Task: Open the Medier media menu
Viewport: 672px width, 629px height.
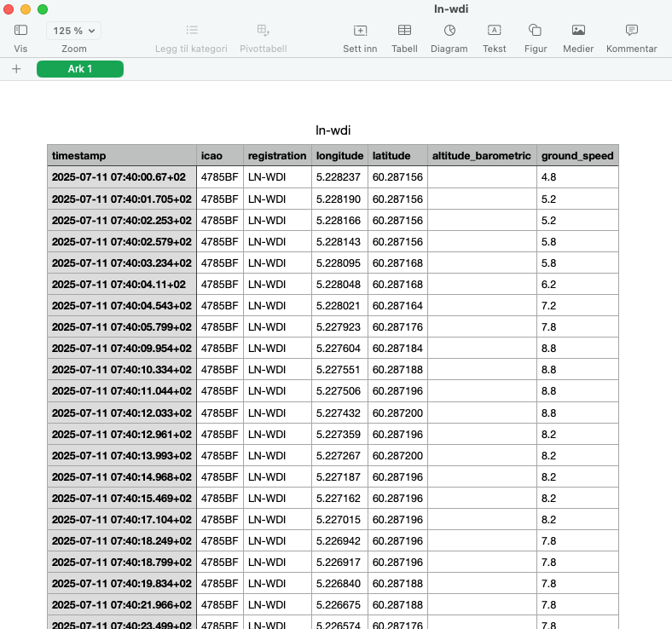Action: (578, 31)
